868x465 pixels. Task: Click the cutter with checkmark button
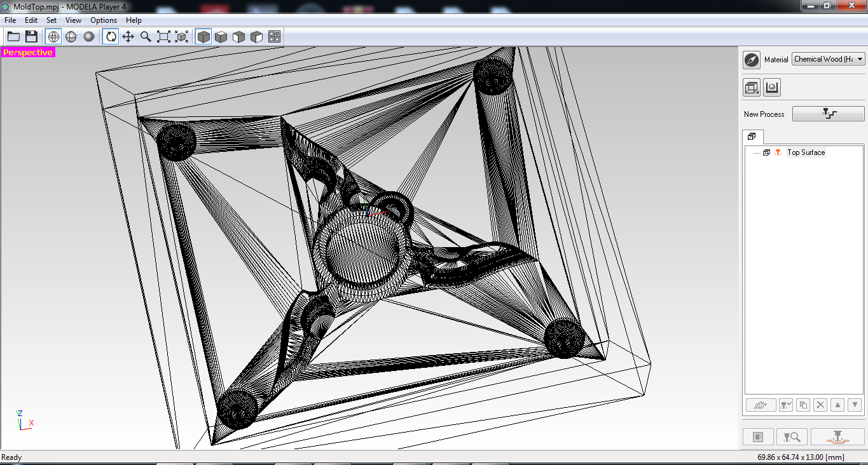(x=786, y=405)
